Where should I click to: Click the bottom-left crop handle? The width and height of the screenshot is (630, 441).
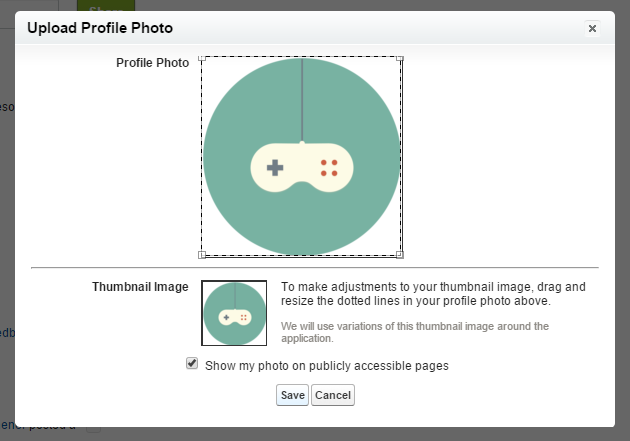coord(202,255)
